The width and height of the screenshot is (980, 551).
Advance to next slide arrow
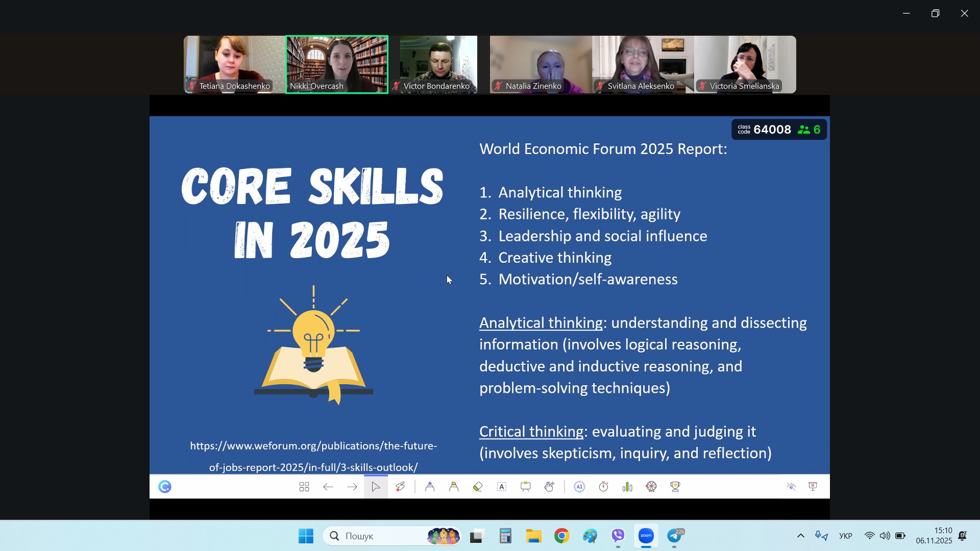(x=352, y=487)
